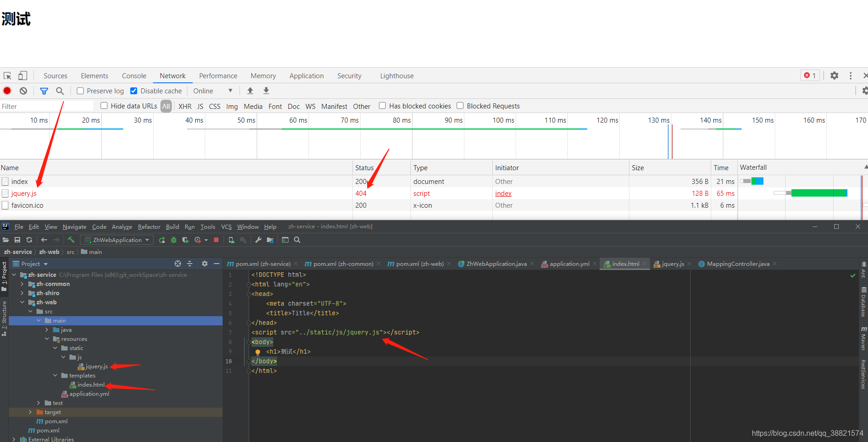
Task: Open the Sources tab
Action: click(x=55, y=76)
